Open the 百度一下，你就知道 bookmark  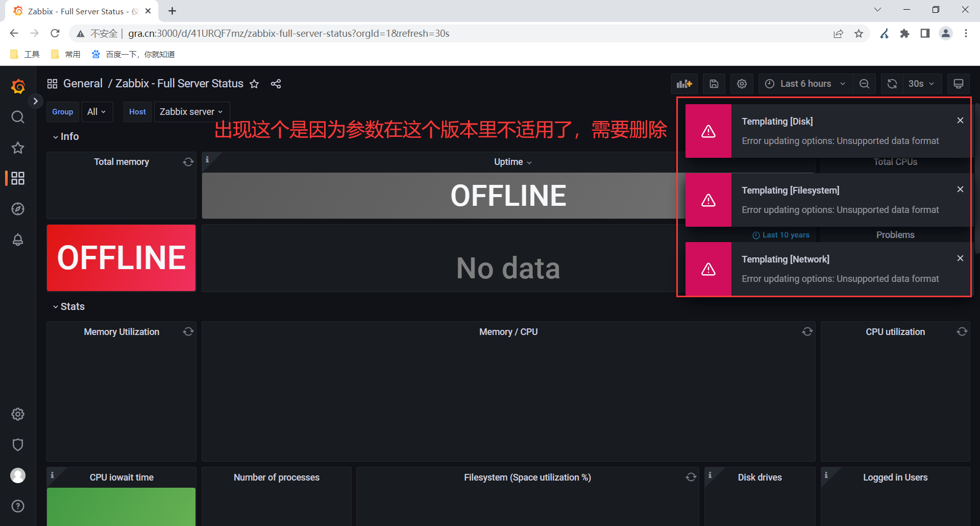[x=133, y=54]
